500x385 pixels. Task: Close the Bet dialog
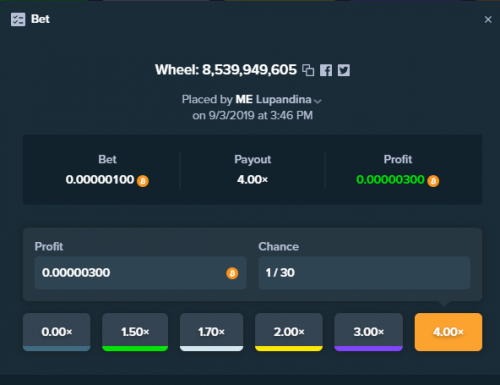point(488,20)
